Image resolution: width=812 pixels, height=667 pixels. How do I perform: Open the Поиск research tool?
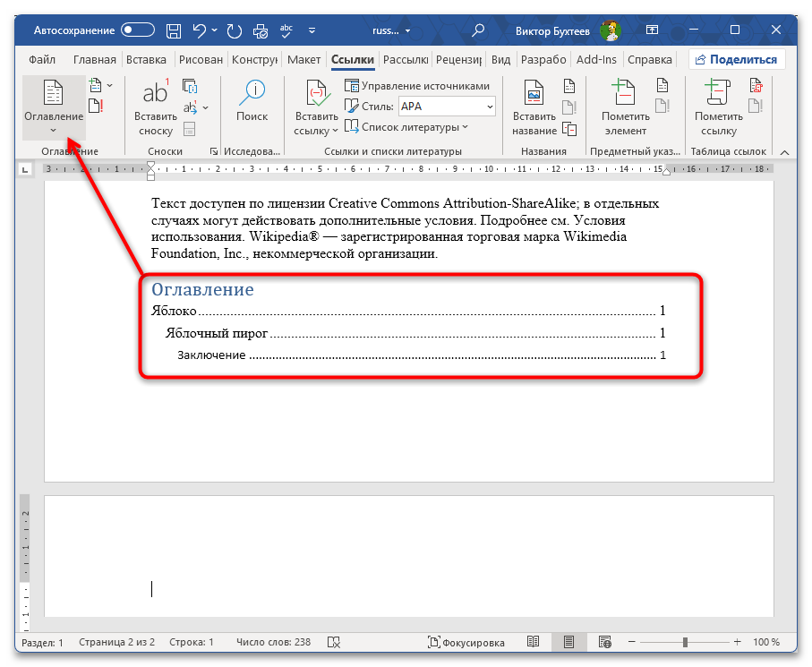[x=252, y=101]
